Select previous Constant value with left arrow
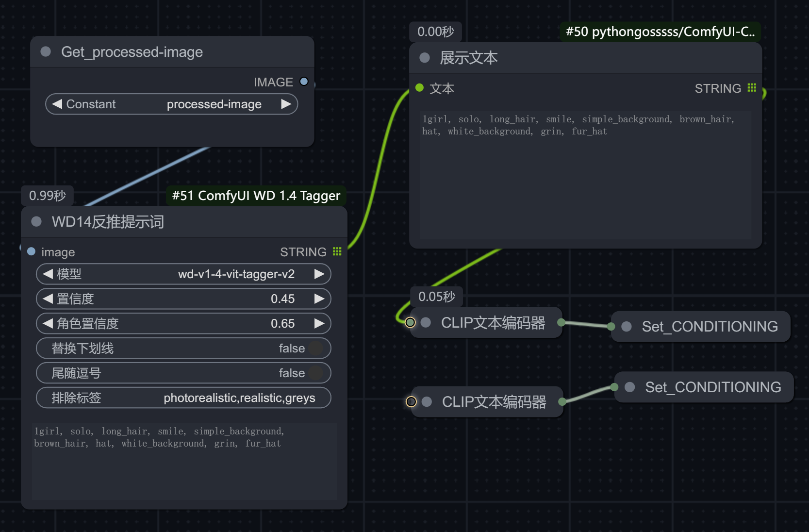 click(x=57, y=104)
